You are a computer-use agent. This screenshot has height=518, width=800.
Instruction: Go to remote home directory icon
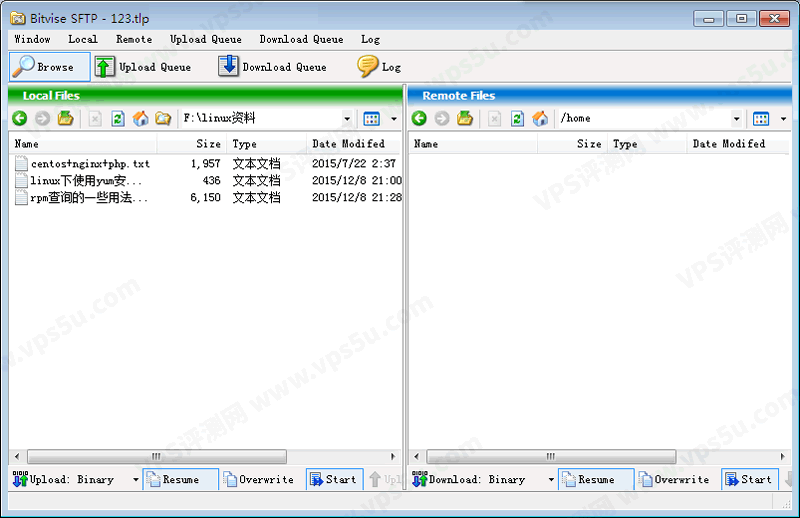pyautogui.click(x=540, y=119)
